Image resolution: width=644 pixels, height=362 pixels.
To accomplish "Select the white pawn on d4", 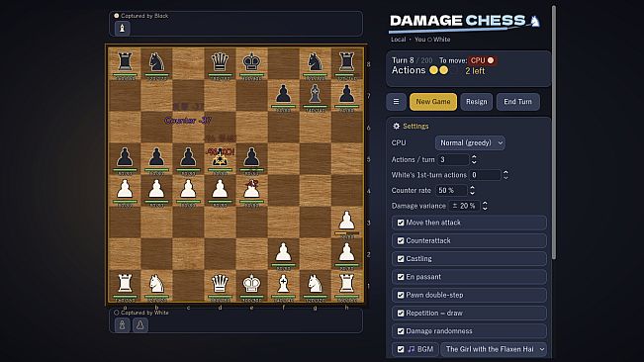I will 220,190.
